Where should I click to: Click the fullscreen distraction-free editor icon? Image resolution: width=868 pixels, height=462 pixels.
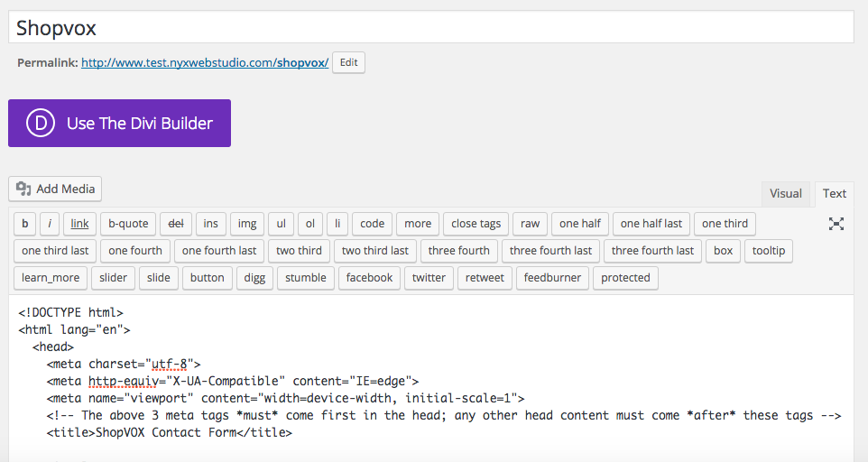pyautogui.click(x=836, y=224)
